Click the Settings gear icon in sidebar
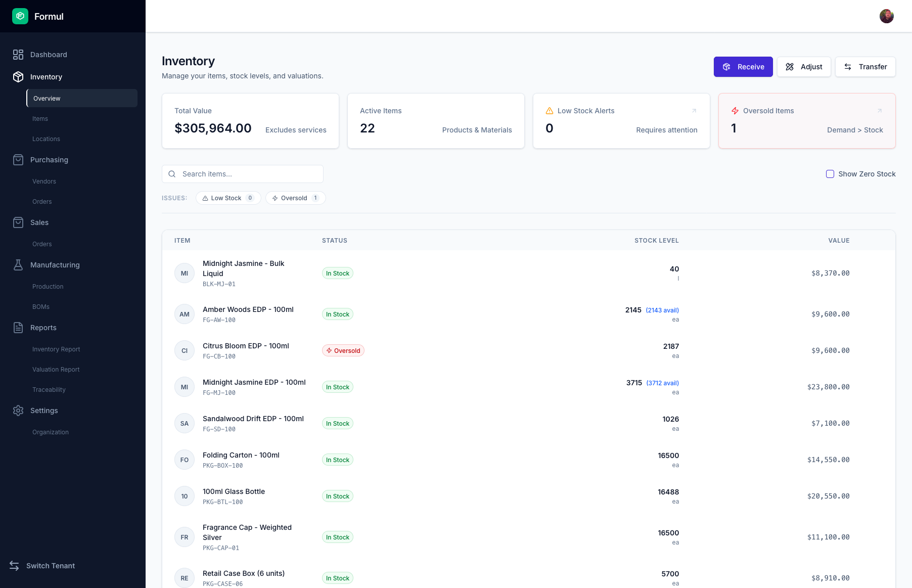Screen dimensions: 912x588 point(18,411)
